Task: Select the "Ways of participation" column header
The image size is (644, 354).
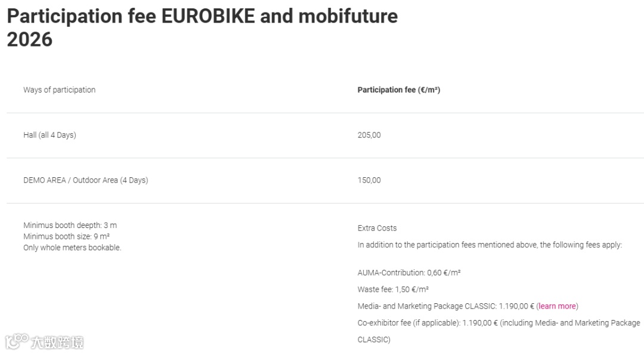Action: [59, 90]
